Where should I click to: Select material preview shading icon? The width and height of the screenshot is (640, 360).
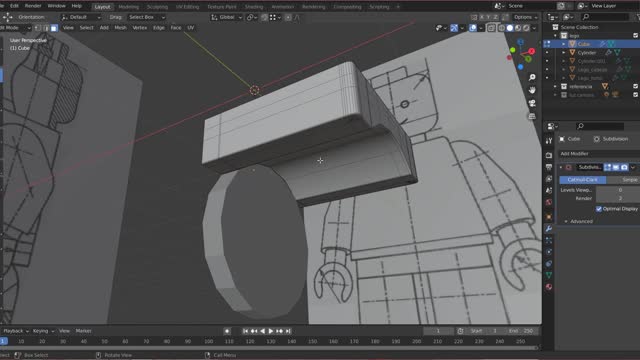(x=518, y=28)
